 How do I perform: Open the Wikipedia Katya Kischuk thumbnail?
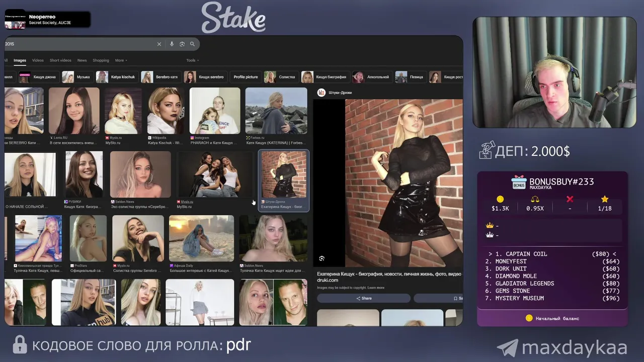pos(166,111)
